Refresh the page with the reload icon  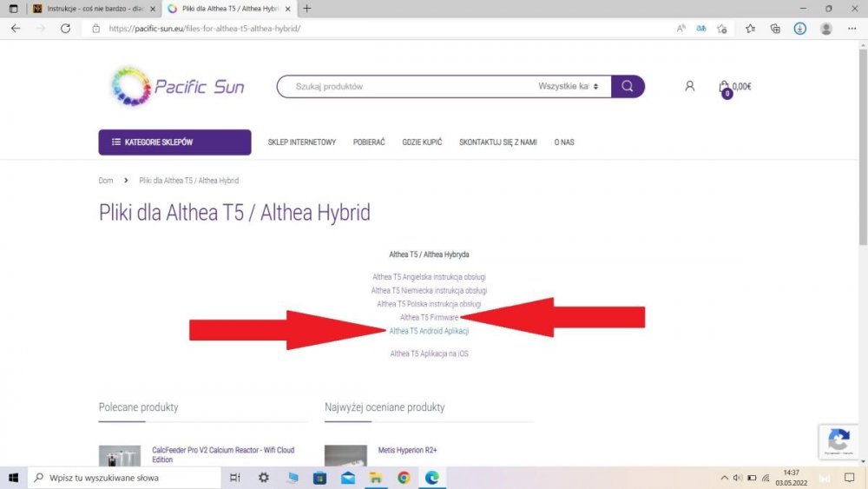point(65,29)
